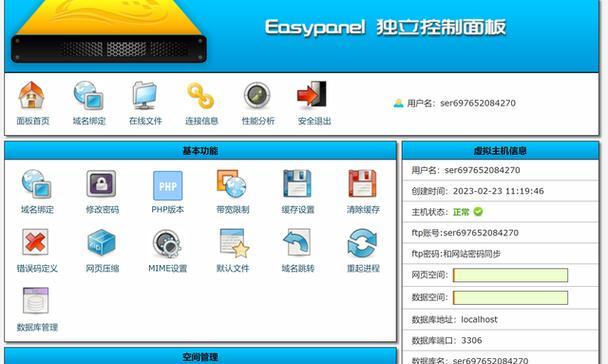The image size is (608, 364).
Task: Open the 缓存设置 blue floppy icon
Action: (x=297, y=184)
